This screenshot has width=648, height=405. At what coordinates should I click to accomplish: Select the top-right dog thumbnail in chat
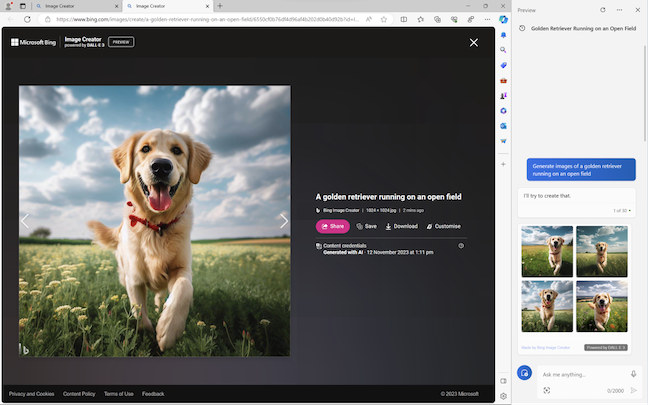[602, 251]
